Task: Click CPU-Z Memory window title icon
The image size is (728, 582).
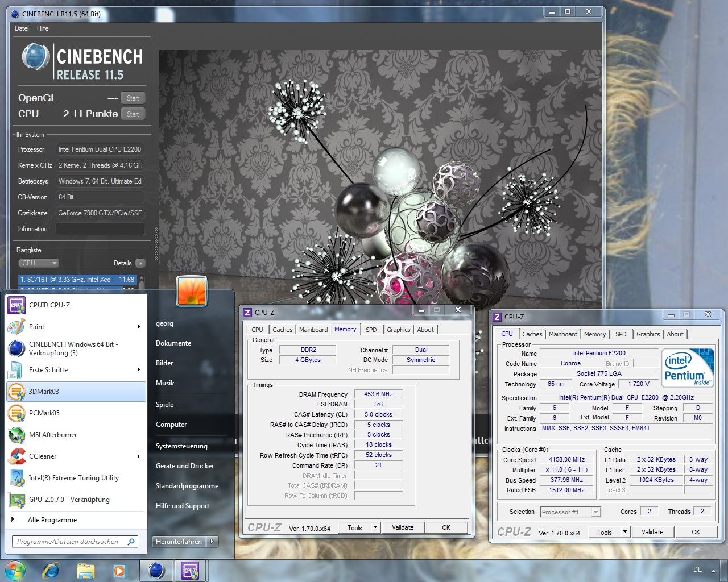Action: [x=247, y=313]
